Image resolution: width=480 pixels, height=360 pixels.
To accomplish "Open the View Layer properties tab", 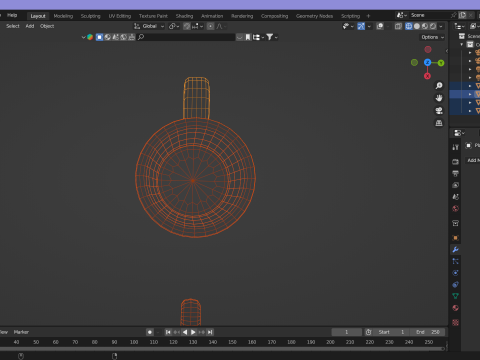I will (455, 185).
